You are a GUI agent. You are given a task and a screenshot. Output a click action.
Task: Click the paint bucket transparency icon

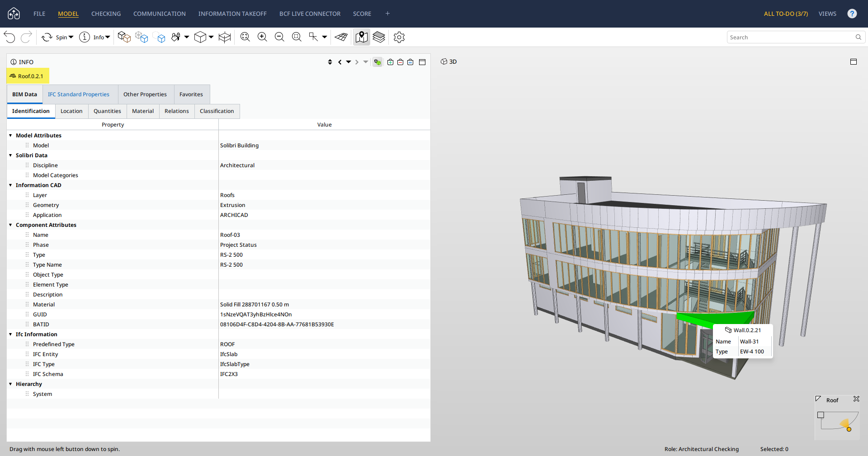(176, 37)
